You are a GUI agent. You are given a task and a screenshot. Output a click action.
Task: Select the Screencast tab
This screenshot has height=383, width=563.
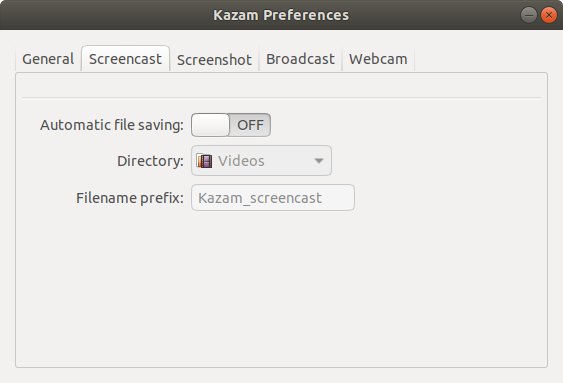coord(125,59)
